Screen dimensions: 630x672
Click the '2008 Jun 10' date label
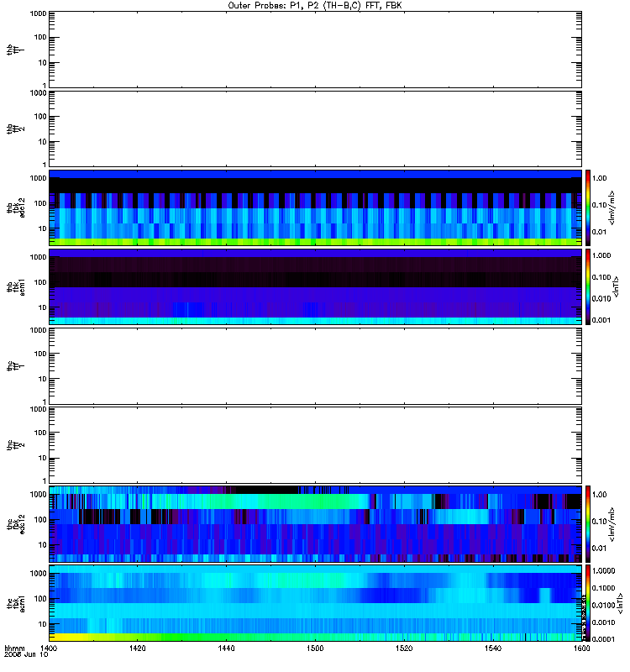26,654
